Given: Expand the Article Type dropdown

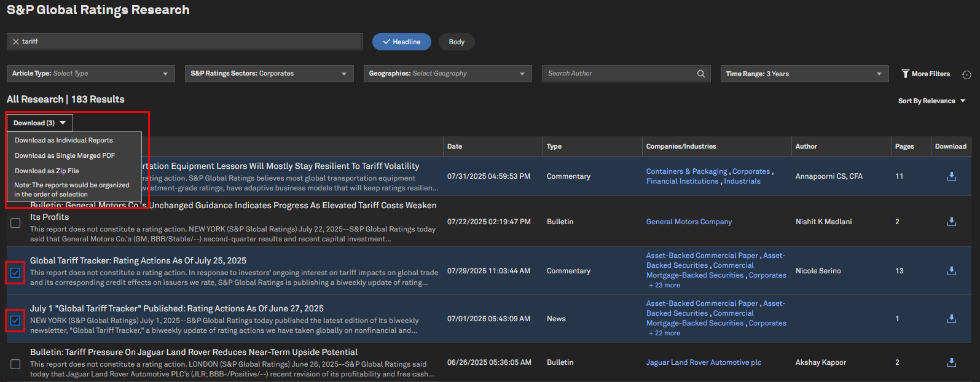Looking at the screenshot, I should pyautogui.click(x=90, y=74).
